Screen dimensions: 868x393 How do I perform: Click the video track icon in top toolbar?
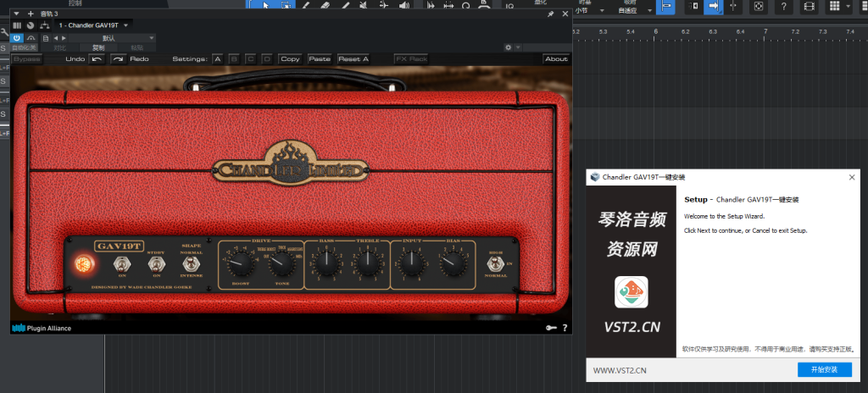[808, 7]
